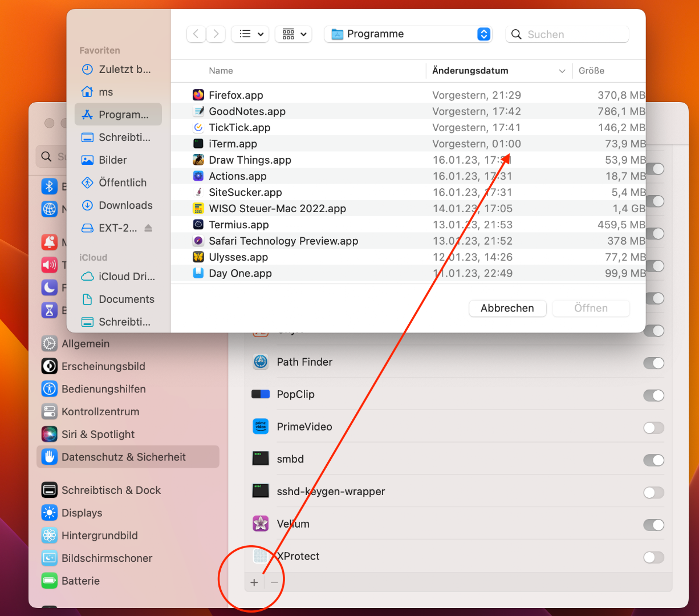Open the list view options dropdown
The height and width of the screenshot is (616, 699).
[x=251, y=34]
